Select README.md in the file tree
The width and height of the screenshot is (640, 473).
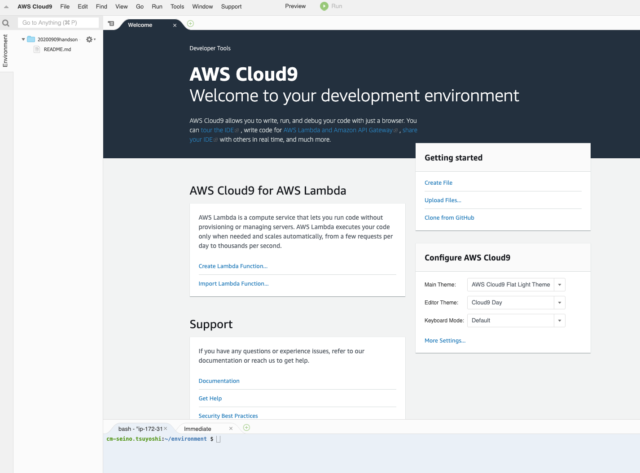point(57,49)
